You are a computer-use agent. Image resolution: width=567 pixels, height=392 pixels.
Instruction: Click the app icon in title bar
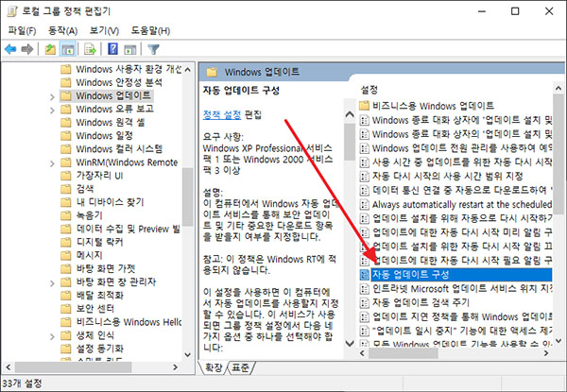coord(12,11)
